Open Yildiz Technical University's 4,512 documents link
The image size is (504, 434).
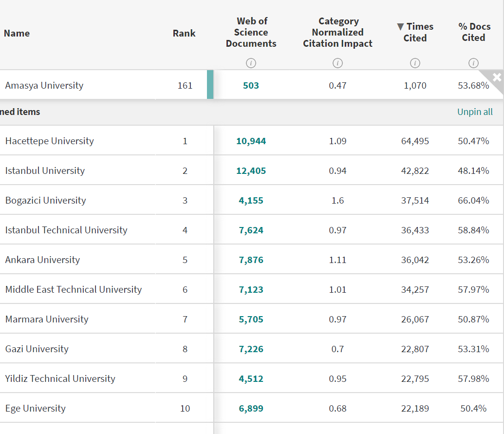click(251, 379)
